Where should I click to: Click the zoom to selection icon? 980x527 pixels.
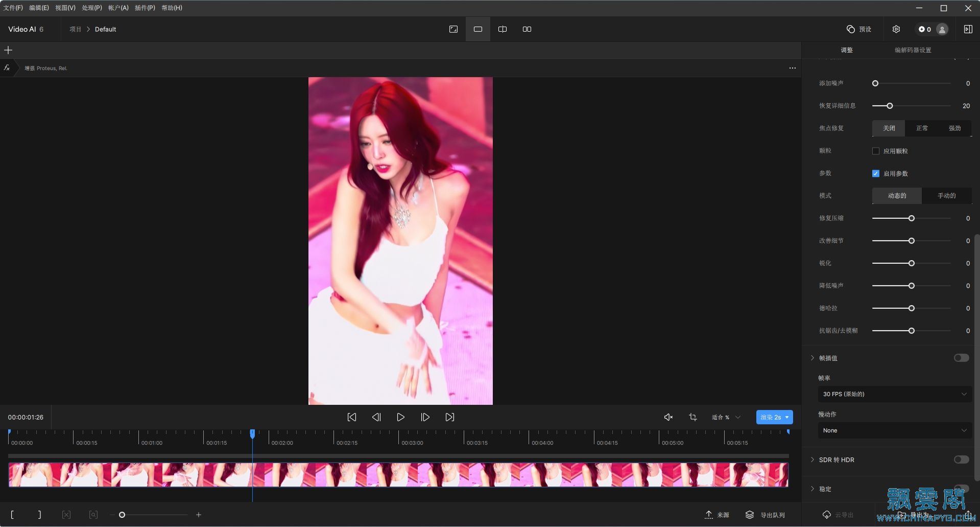coord(93,515)
